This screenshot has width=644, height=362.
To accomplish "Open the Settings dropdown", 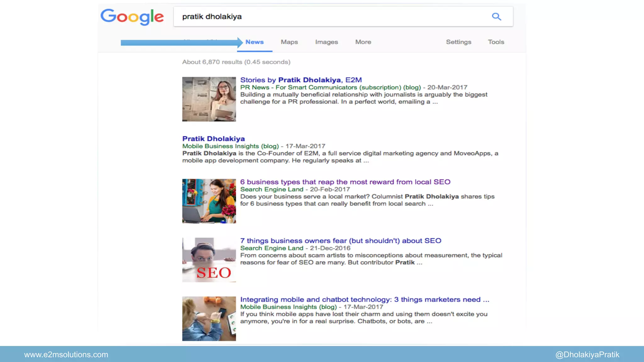I will click(458, 42).
